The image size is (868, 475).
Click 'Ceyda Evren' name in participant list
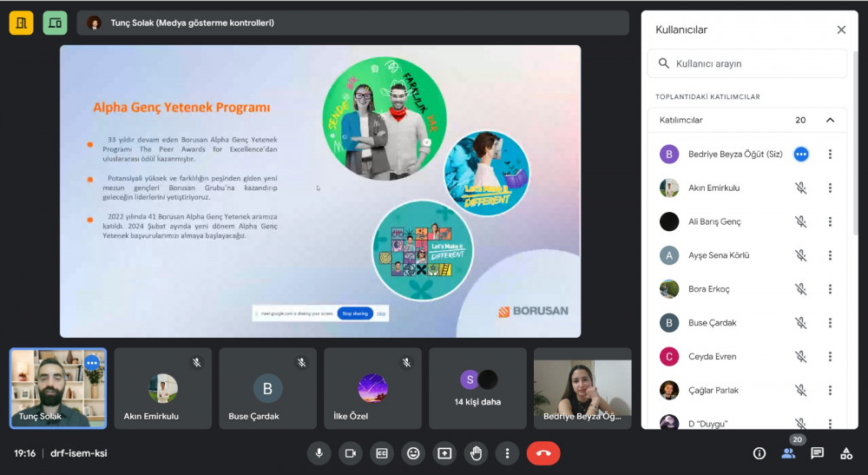coord(713,357)
